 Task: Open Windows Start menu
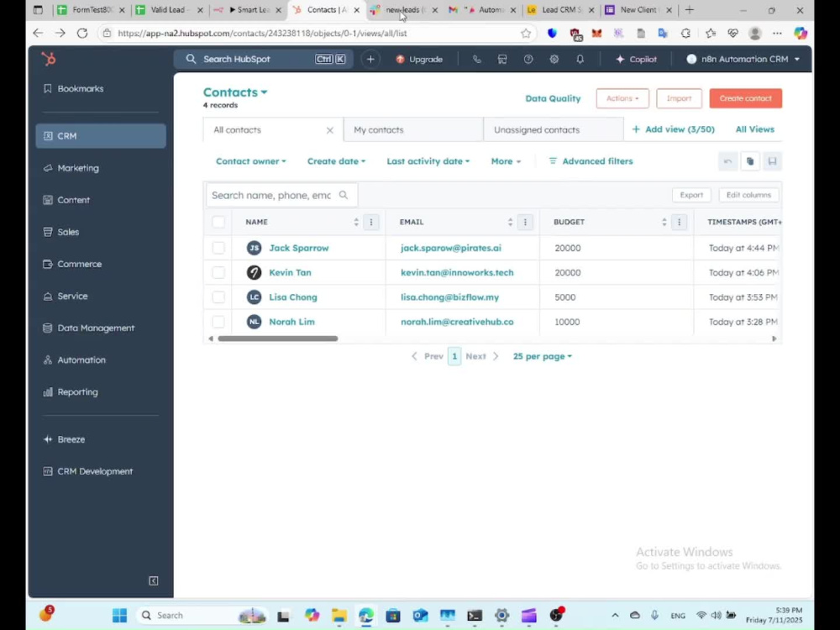119,616
